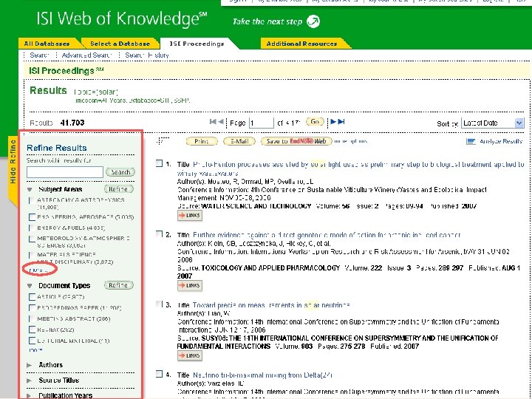Open title link of result 4 on Neutrino mixing
This screenshot has width=532, height=399.
pyautogui.click(x=262, y=375)
